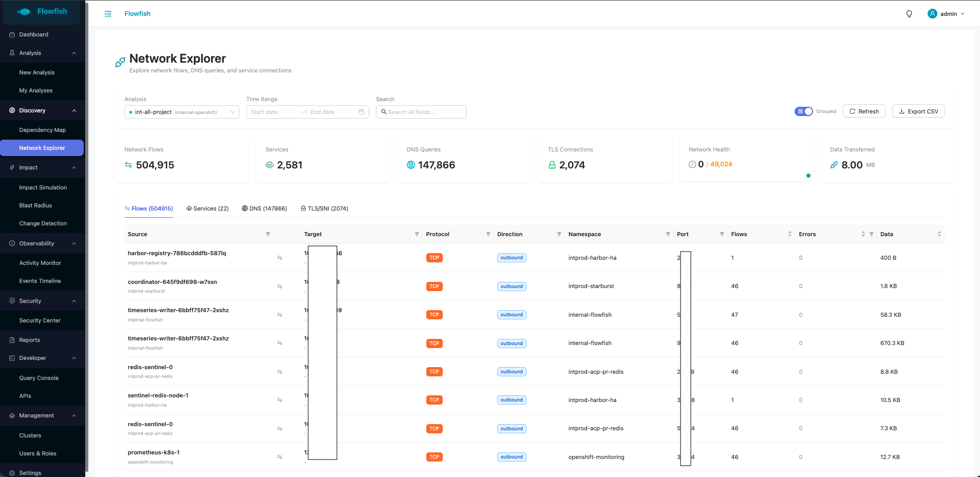Open the Source column filter icon
The image size is (980, 477).
pos(268,234)
